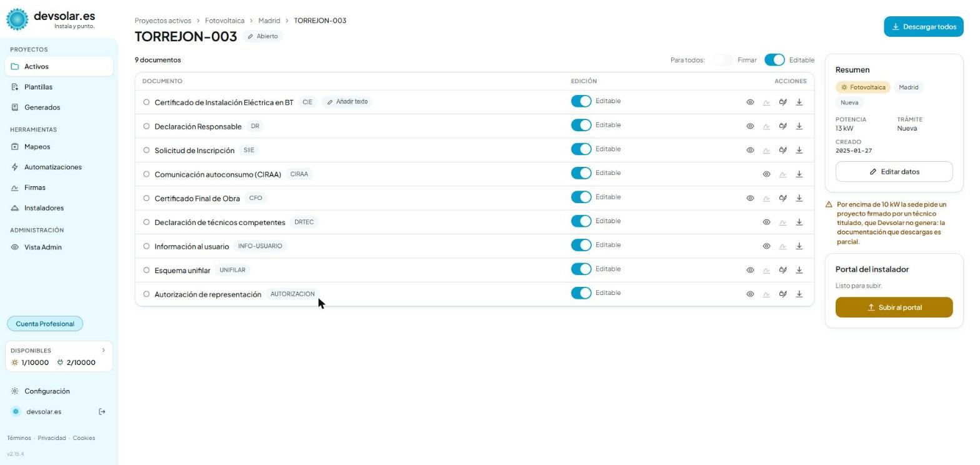Click the pen icon in Solicitud de Inscripción row

click(782, 150)
